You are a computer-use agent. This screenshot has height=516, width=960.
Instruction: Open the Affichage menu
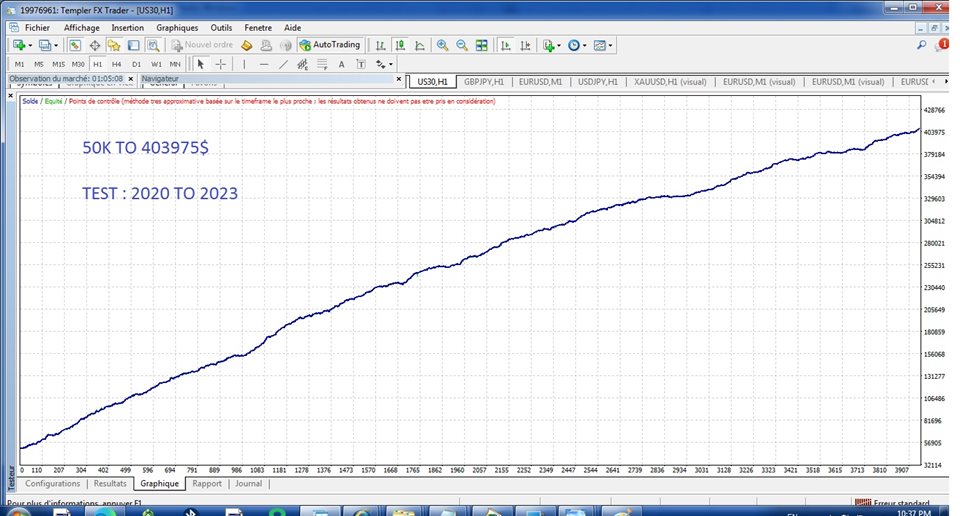(81, 28)
